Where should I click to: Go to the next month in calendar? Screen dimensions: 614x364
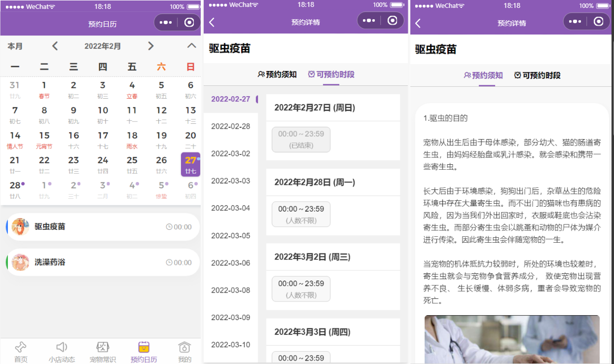151,46
